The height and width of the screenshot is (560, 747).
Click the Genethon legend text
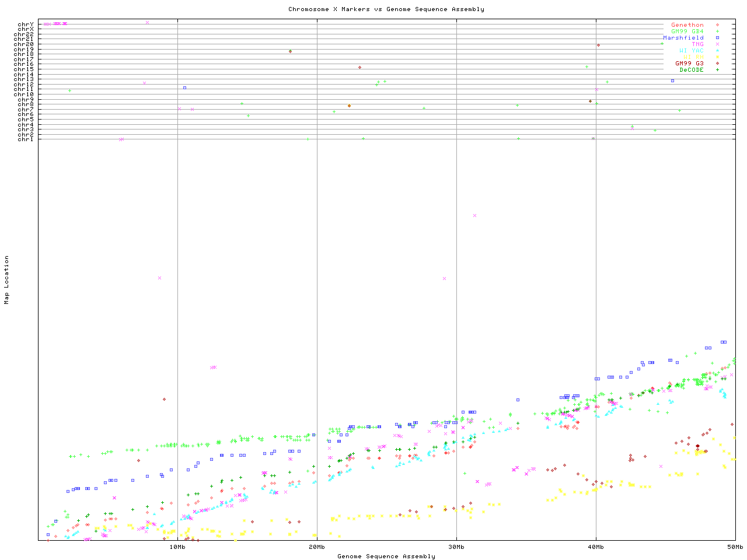687,25
